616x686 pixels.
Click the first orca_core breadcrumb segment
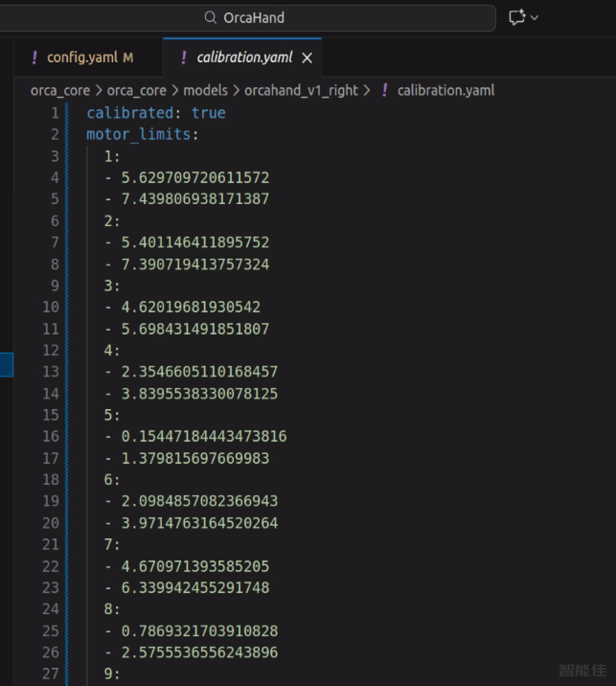pyautogui.click(x=60, y=90)
